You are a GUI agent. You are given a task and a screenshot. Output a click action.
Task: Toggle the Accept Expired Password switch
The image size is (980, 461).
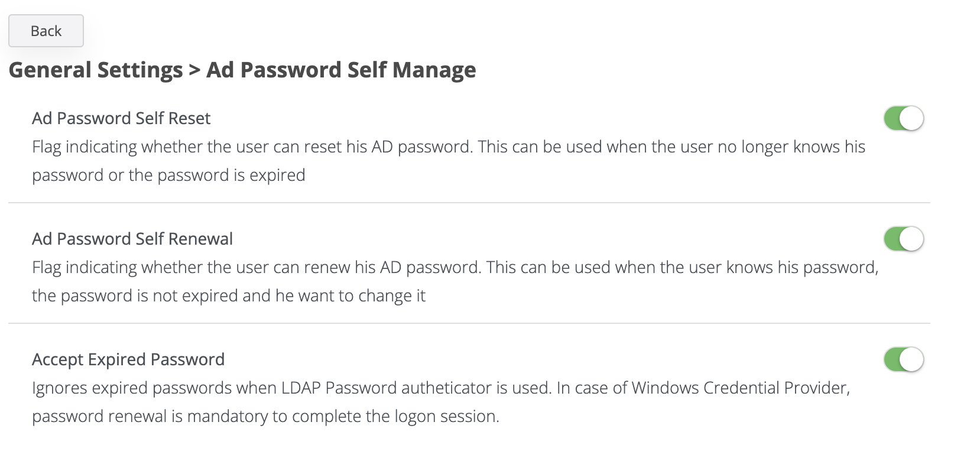[x=903, y=359]
